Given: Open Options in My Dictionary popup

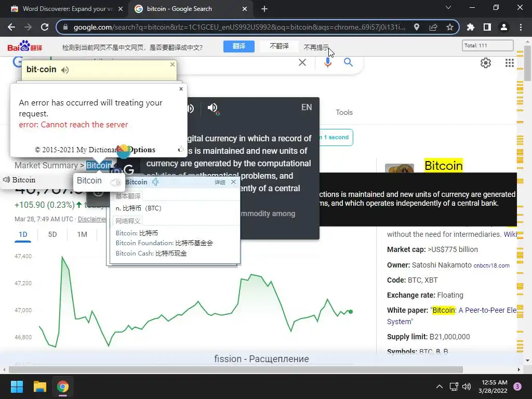Looking at the screenshot, I should click(142, 150).
